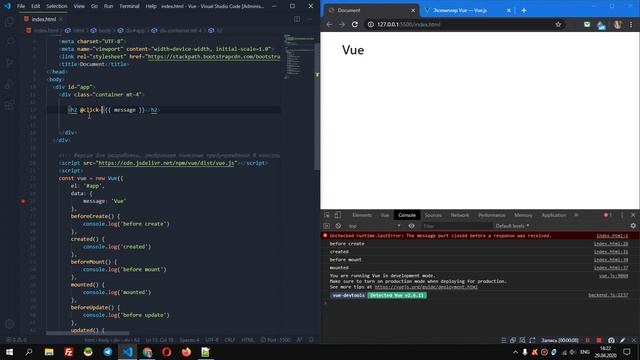This screenshot has width=640, height=360.
Task: Switch to the Application tab in DevTools
Action: [553, 215]
